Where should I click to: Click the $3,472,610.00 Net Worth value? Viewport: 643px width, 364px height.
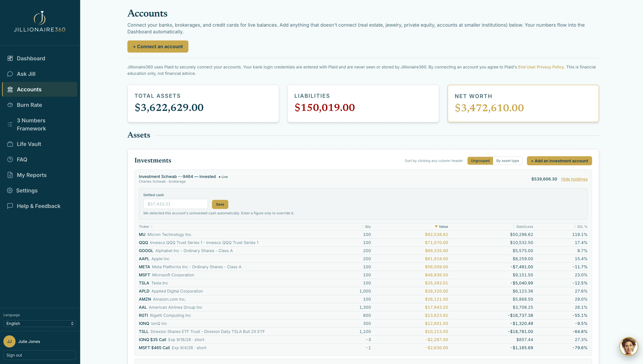pos(489,108)
